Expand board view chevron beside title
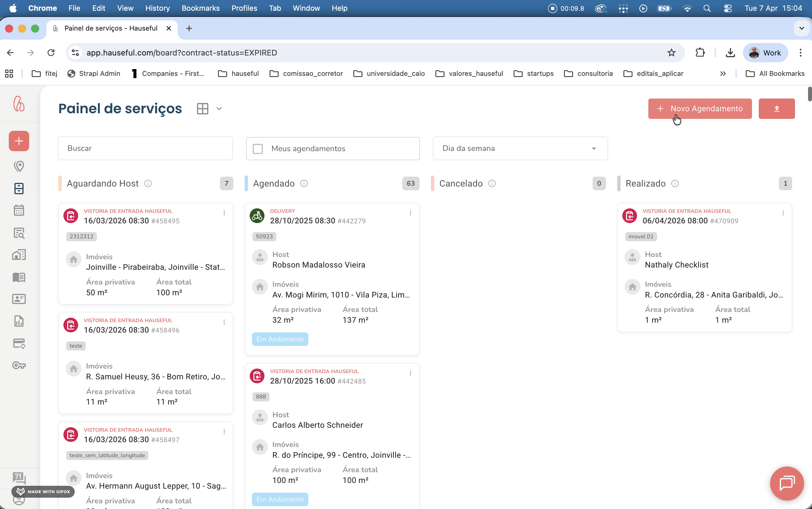 coord(219,109)
